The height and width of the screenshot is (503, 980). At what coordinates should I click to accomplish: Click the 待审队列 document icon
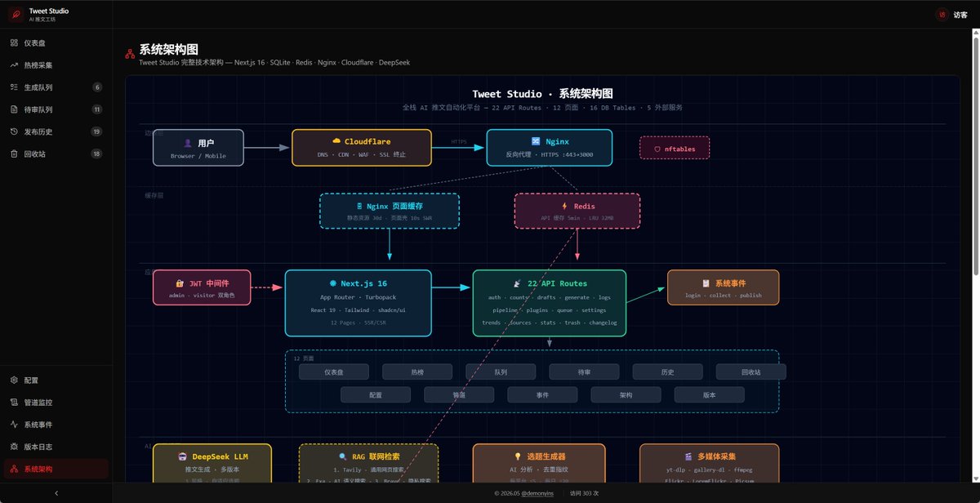[x=14, y=109]
